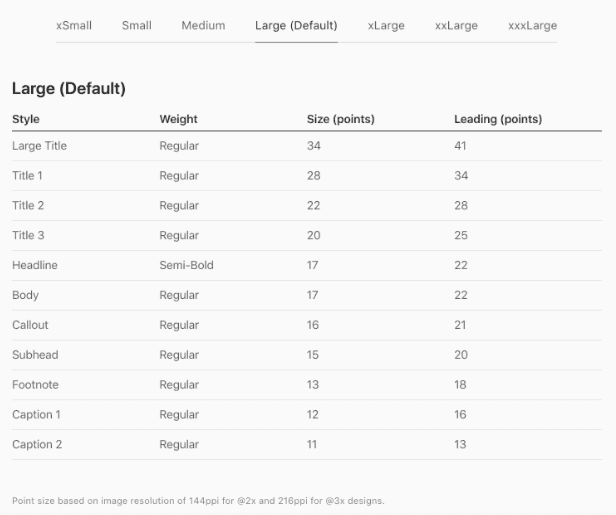Click the Style column header
This screenshot has height=515, width=616.
[x=26, y=119]
